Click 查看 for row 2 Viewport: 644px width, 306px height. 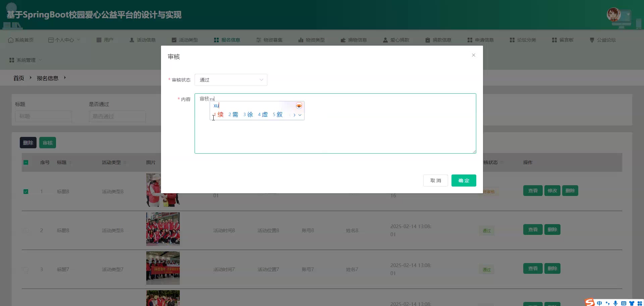click(x=533, y=229)
